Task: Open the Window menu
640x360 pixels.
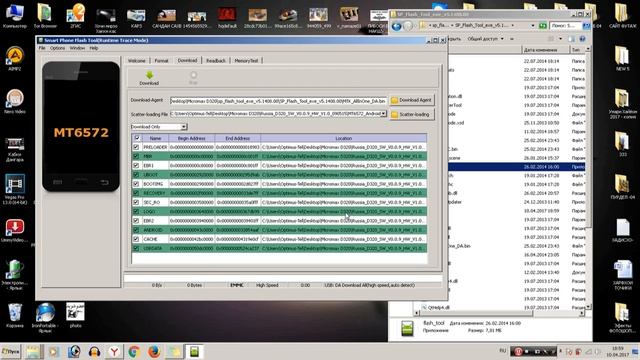Action: point(77,48)
